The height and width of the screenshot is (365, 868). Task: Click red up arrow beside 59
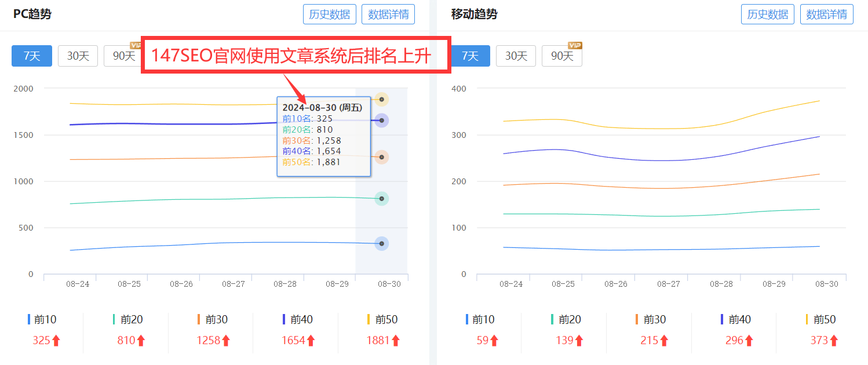click(494, 341)
